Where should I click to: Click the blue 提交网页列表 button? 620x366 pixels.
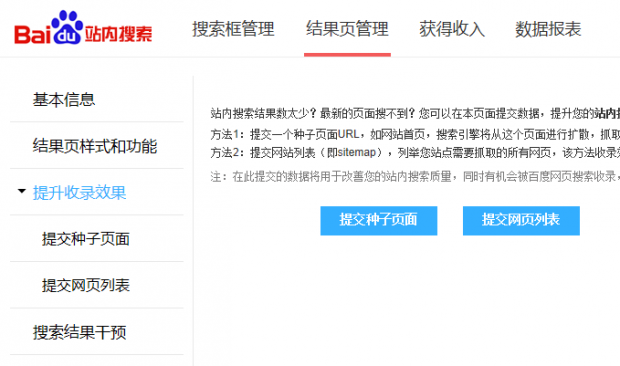521,221
